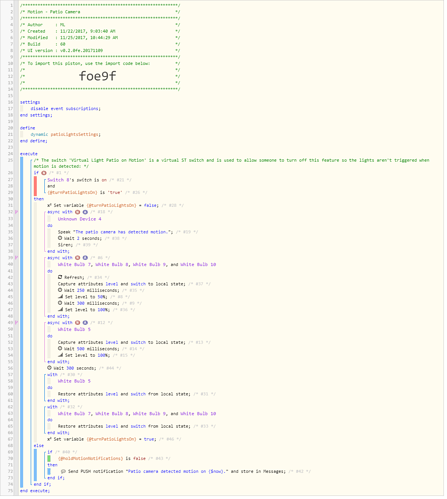The width and height of the screenshot is (447, 499).
Task: Select the condition 'Switch 8's switch is on'
Action: (x=77, y=180)
